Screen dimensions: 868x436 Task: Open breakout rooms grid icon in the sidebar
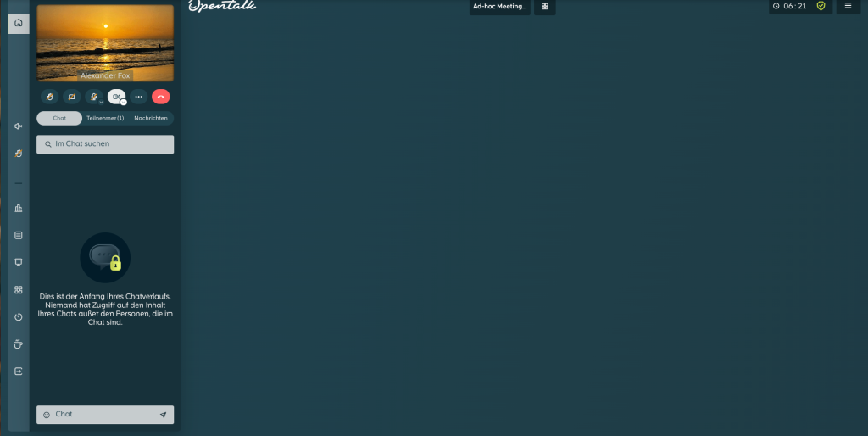[19, 289]
